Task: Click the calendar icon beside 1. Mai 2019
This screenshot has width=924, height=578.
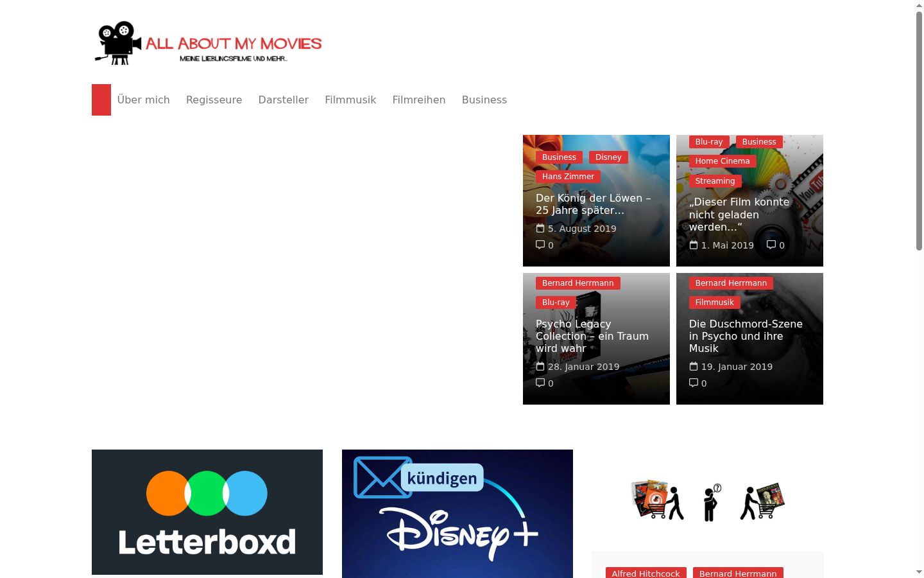Action: pos(694,245)
